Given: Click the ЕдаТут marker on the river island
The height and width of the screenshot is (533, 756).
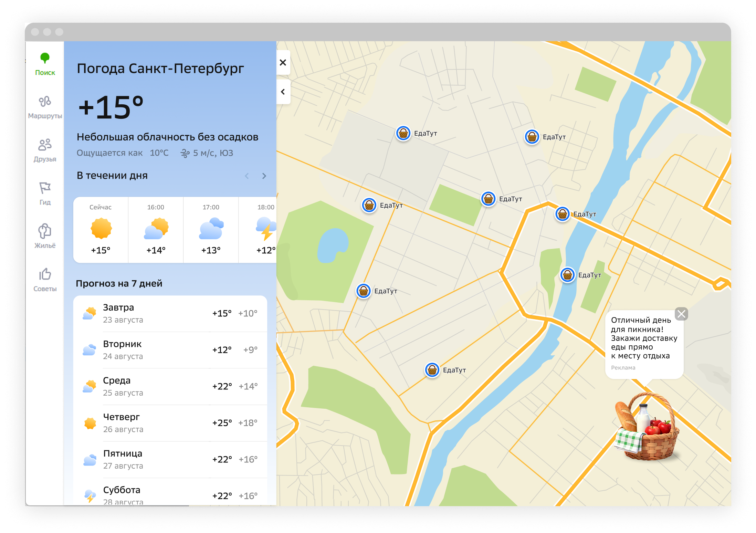Looking at the screenshot, I should tap(568, 275).
